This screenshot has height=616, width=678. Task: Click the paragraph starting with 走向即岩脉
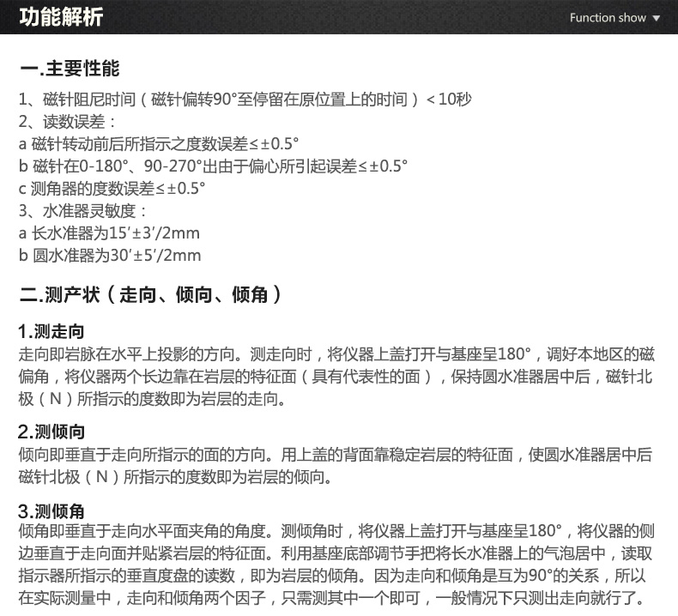(336, 376)
